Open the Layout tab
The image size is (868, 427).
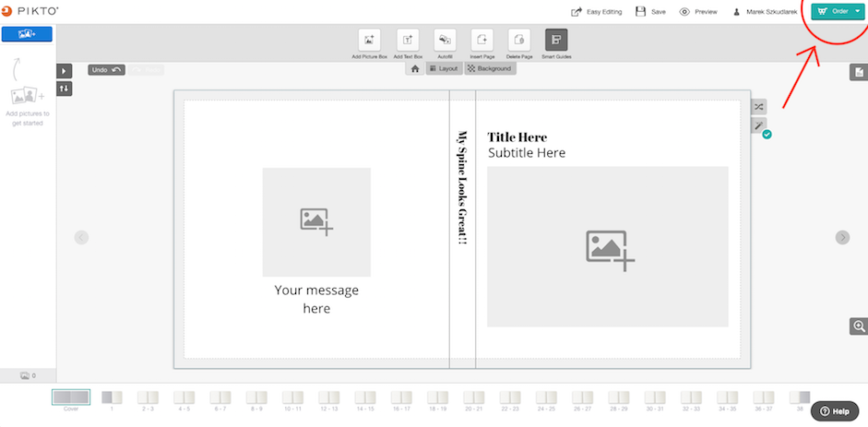[x=444, y=68]
